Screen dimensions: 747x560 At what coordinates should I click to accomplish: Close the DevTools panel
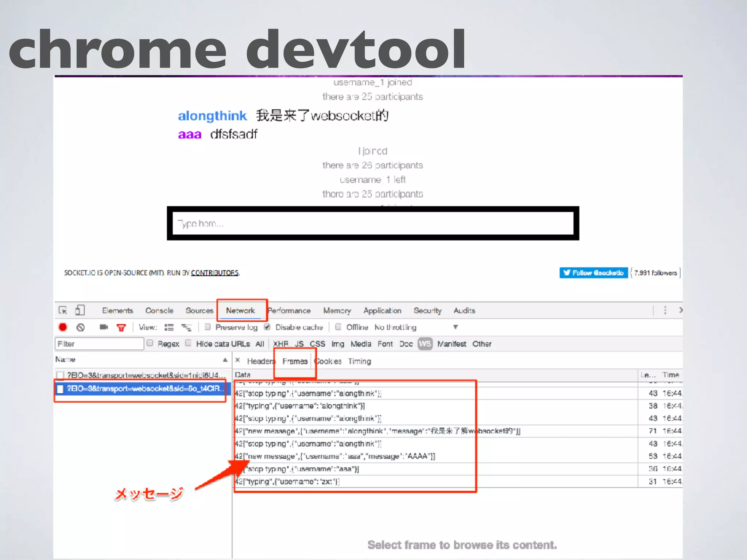click(x=680, y=310)
